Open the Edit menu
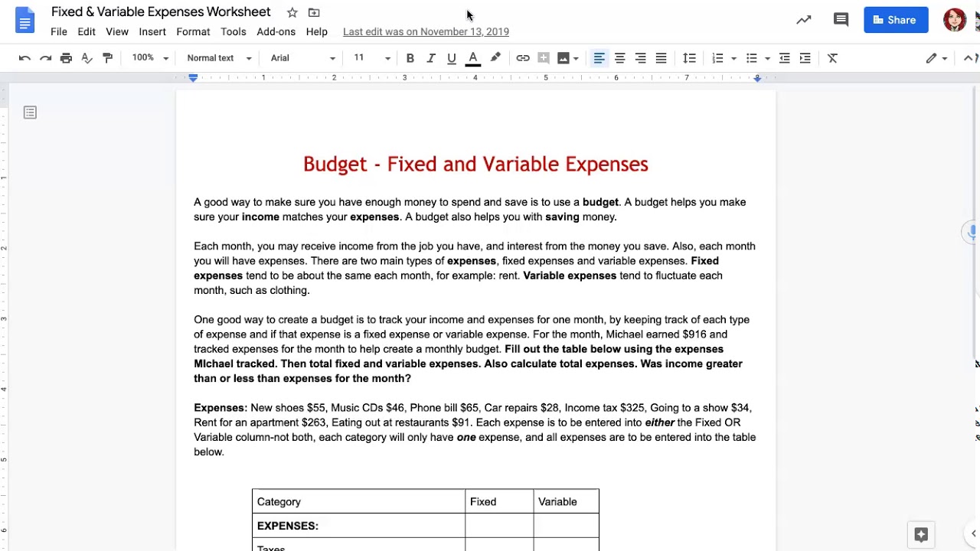Image resolution: width=980 pixels, height=551 pixels. (x=87, y=31)
